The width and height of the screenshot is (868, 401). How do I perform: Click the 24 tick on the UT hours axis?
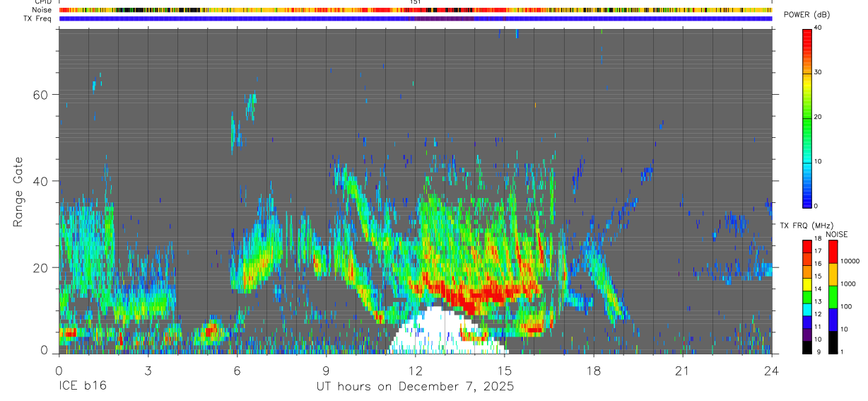point(771,370)
